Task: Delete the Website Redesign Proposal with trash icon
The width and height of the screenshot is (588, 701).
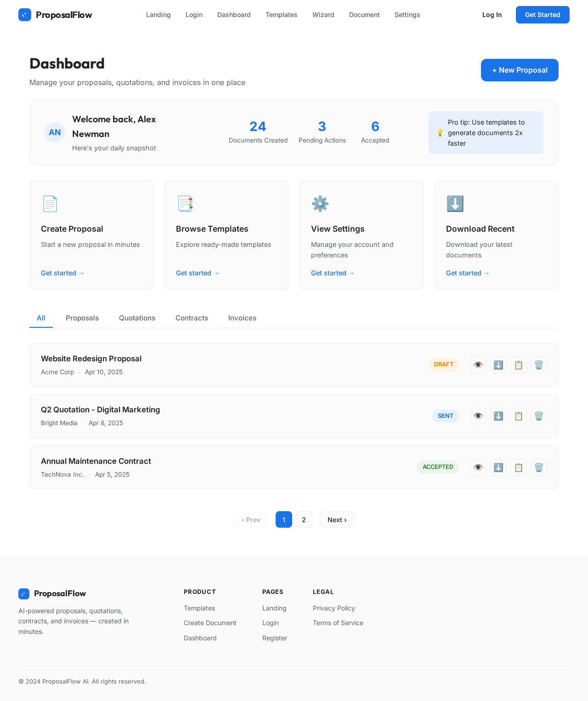Action: coord(539,365)
